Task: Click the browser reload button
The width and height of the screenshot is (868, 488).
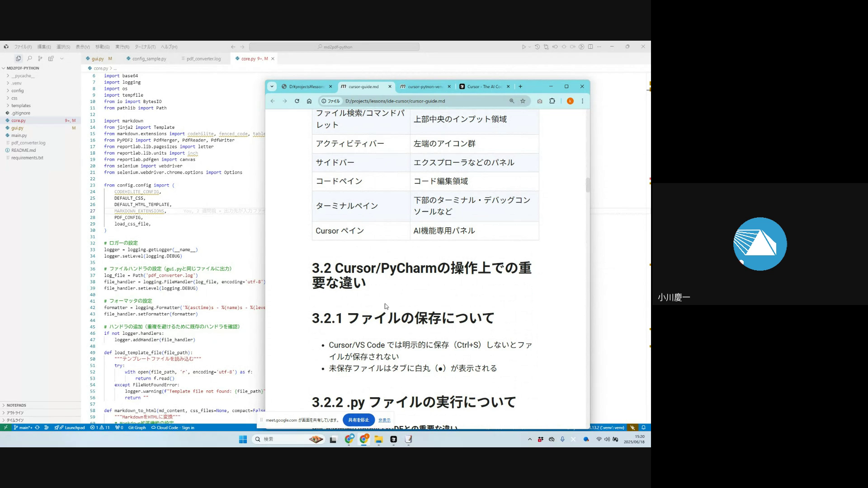Action: tap(297, 101)
